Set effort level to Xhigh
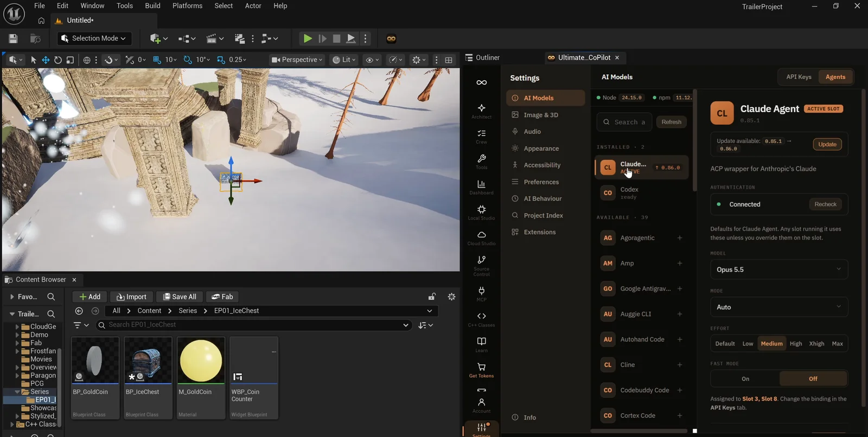 [x=816, y=344]
